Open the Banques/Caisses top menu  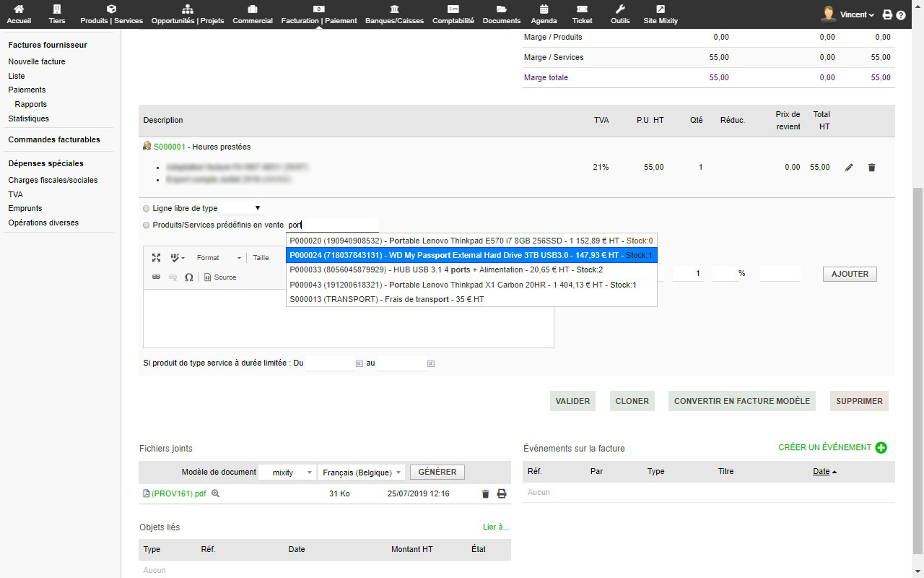pos(394,14)
